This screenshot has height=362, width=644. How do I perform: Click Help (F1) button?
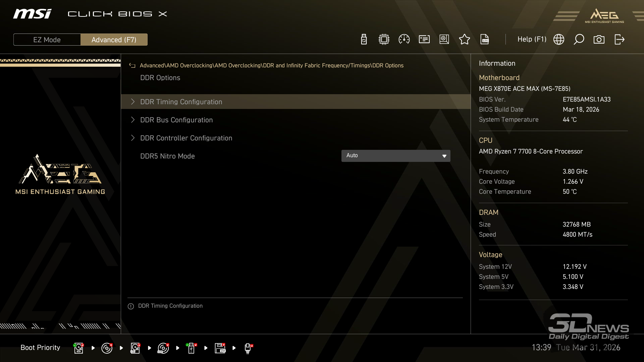point(532,40)
